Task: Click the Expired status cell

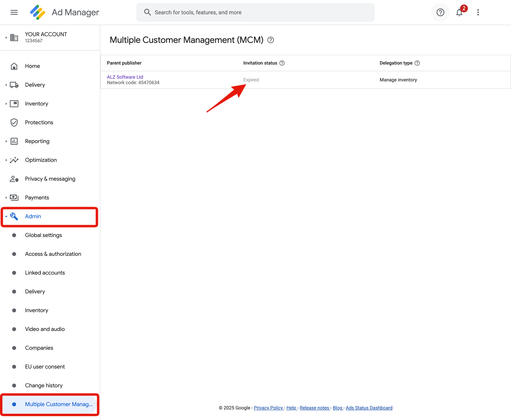Action: (251, 80)
